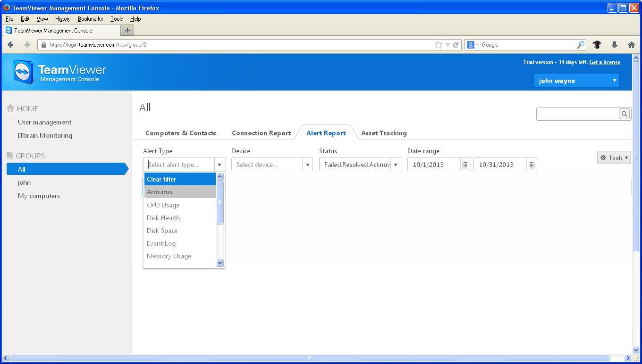
Task: Open the Select device dropdown
Action: 307,164
